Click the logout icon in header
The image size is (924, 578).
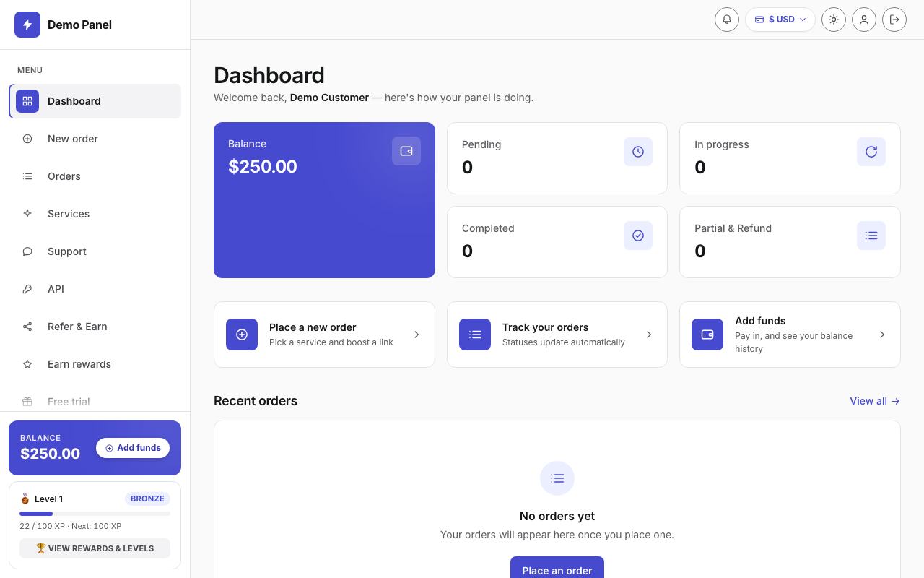coord(894,20)
